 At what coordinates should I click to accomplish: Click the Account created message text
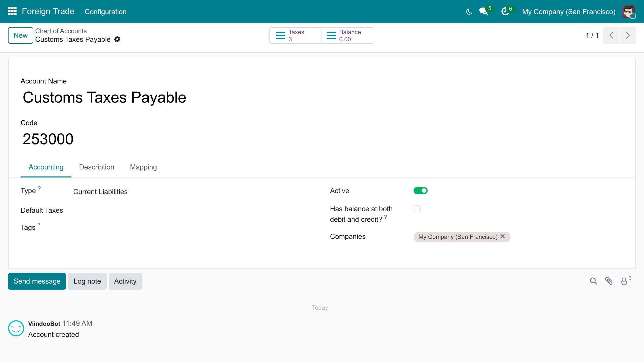[54, 335]
